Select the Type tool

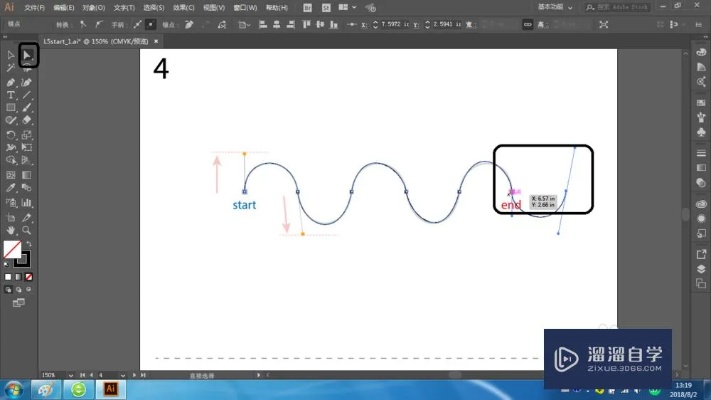coord(10,95)
